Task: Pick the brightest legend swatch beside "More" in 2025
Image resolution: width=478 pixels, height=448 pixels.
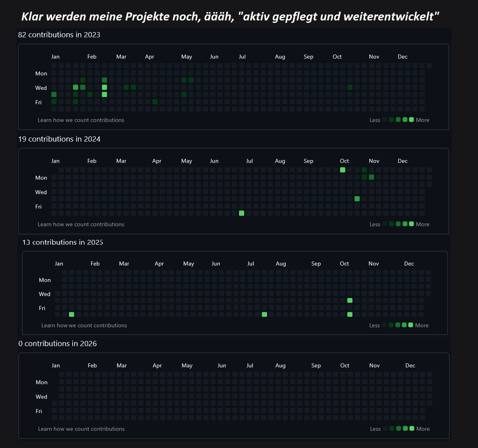Action: (x=411, y=325)
